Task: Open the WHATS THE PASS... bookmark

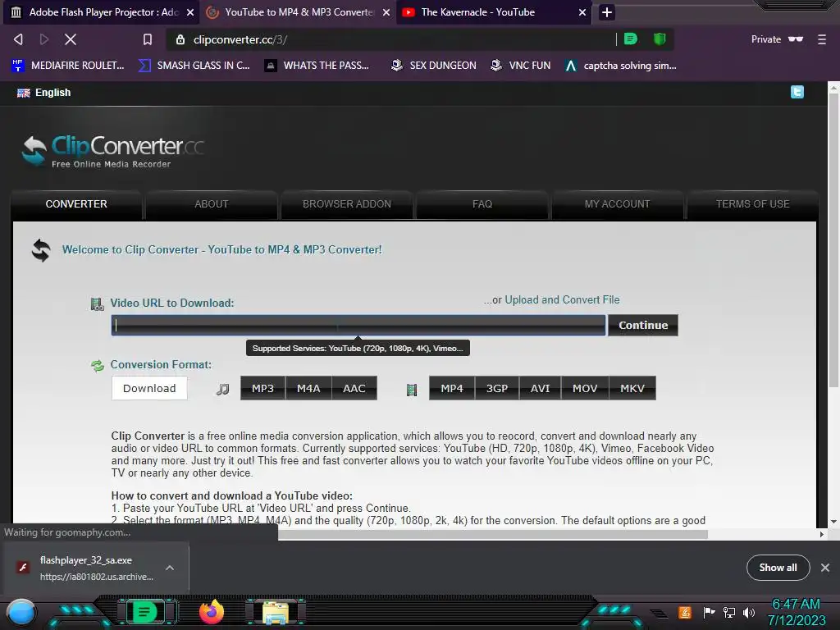Action: click(x=317, y=66)
